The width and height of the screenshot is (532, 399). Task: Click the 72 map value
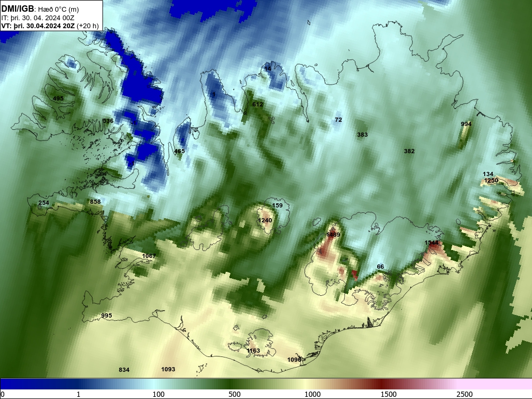(x=338, y=119)
